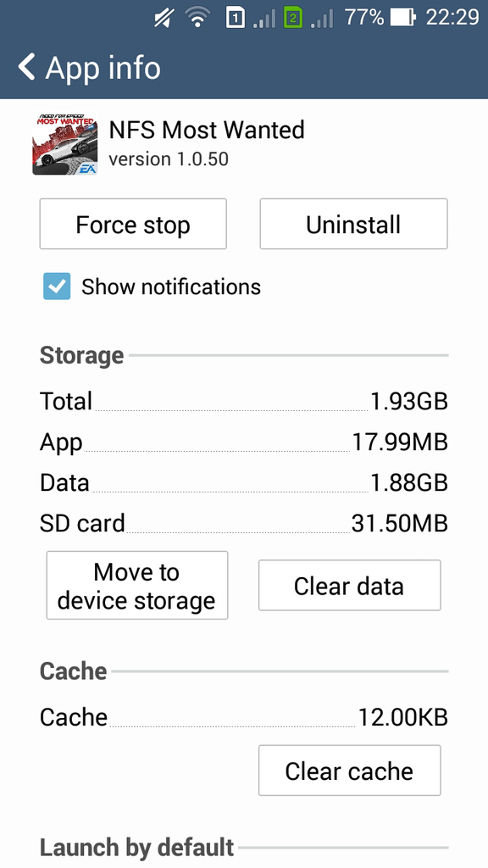Tap the SD card 31.50MB row
The height and width of the screenshot is (868, 488).
click(x=243, y=523)
